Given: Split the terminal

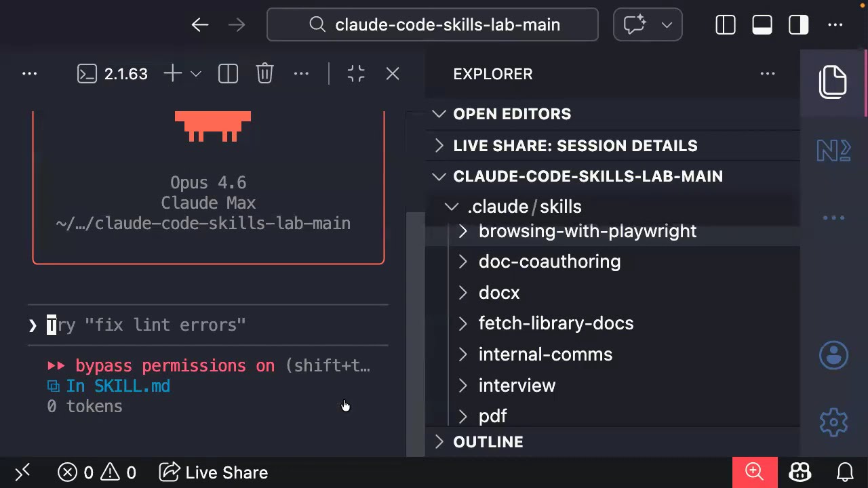Looking at the screenshot, I should [228, 74].
